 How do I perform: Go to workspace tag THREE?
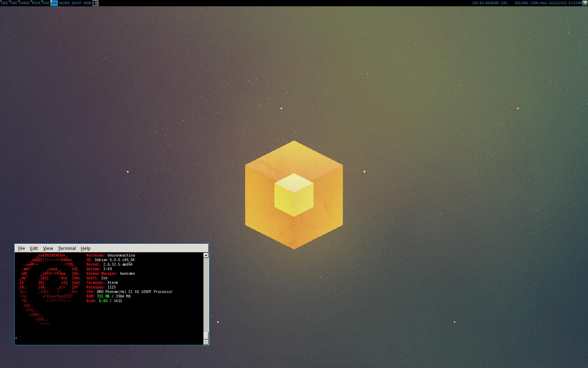24,3
